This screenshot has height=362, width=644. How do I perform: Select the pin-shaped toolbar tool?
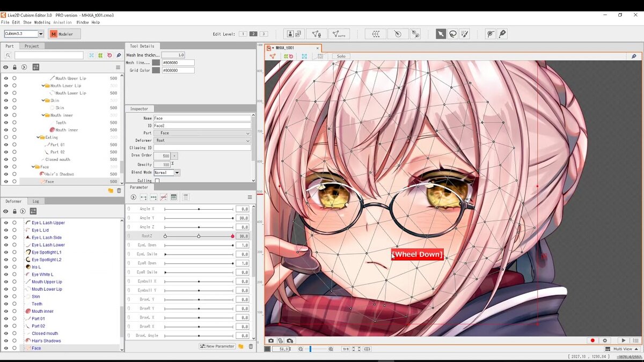pos(502,34)
